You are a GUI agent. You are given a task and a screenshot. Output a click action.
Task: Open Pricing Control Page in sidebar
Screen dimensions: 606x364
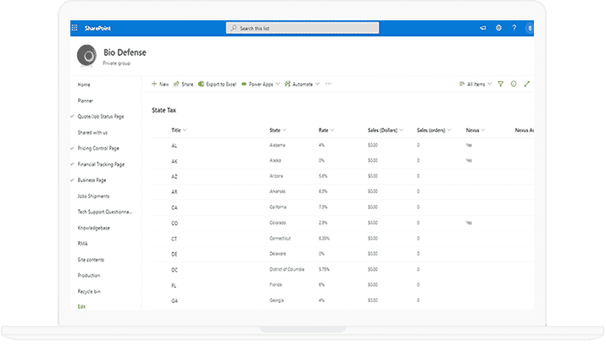101,148
